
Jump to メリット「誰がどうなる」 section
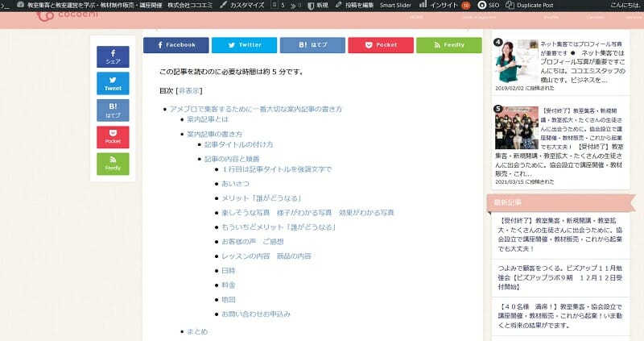coord(262,198)
